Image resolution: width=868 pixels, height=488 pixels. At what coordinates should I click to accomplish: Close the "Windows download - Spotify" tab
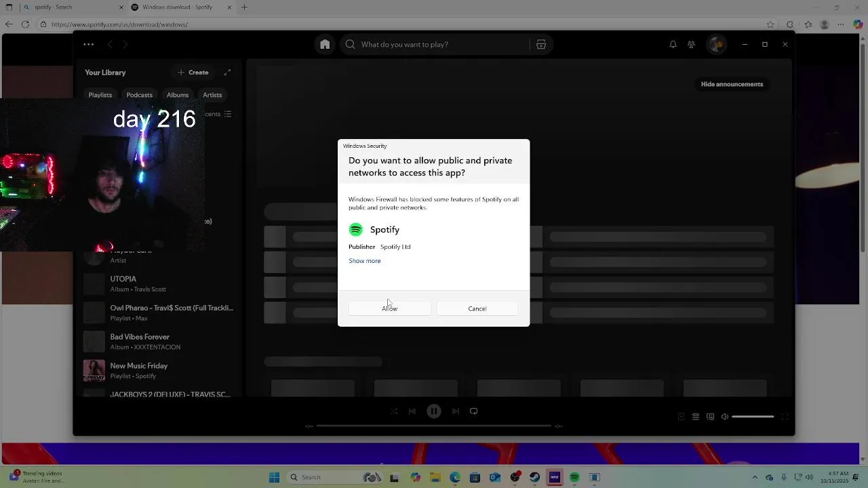(229, 7)
